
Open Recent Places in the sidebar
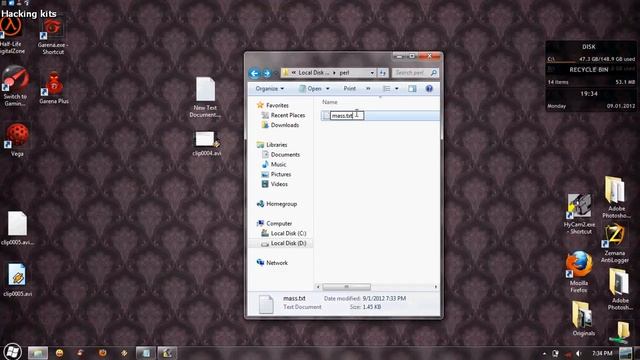click(x=288, y=115)
